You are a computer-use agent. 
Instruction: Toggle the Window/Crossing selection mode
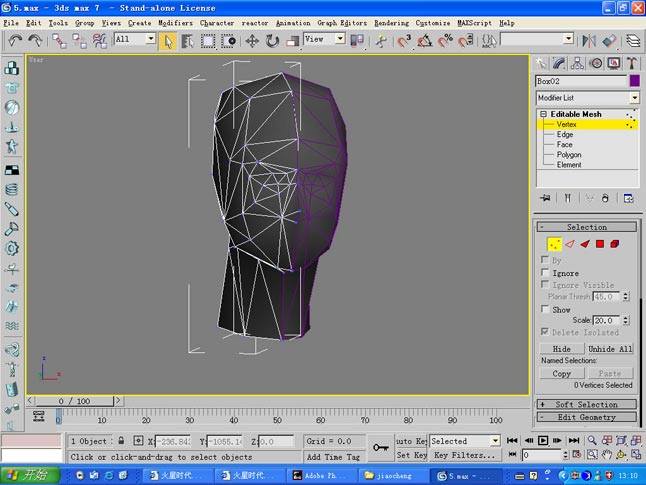coord(228,41)
